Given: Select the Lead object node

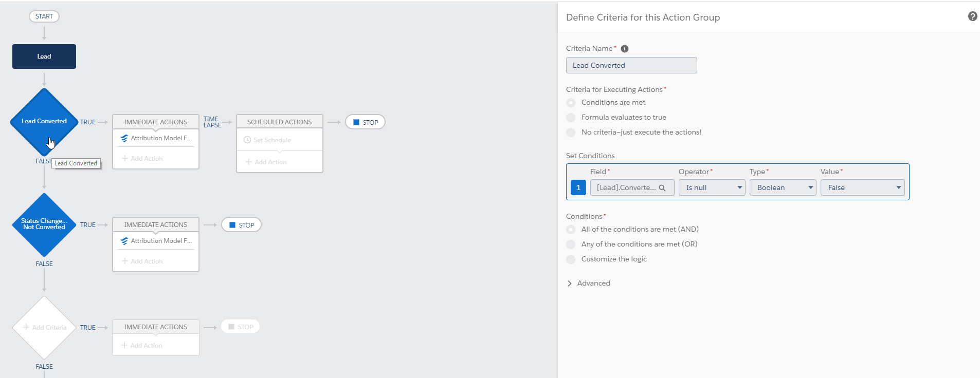Looking at the screenshot, I should click(44, 56).
